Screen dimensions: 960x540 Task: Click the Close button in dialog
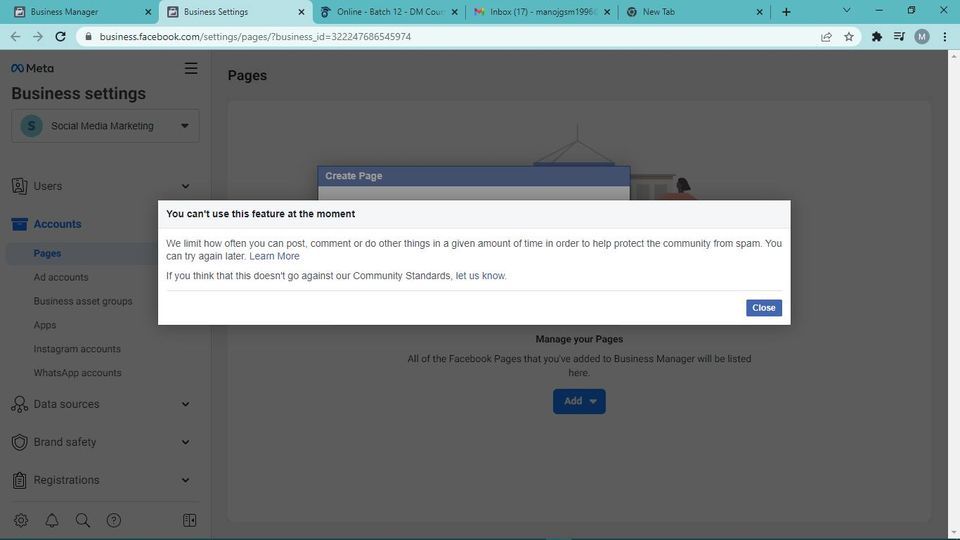763,308
